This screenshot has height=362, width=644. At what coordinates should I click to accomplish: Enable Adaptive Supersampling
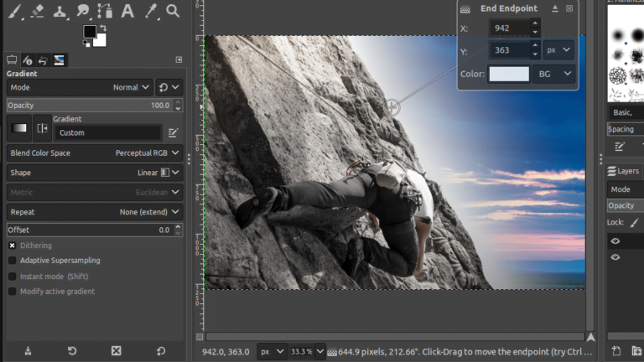tap(13, 261)
